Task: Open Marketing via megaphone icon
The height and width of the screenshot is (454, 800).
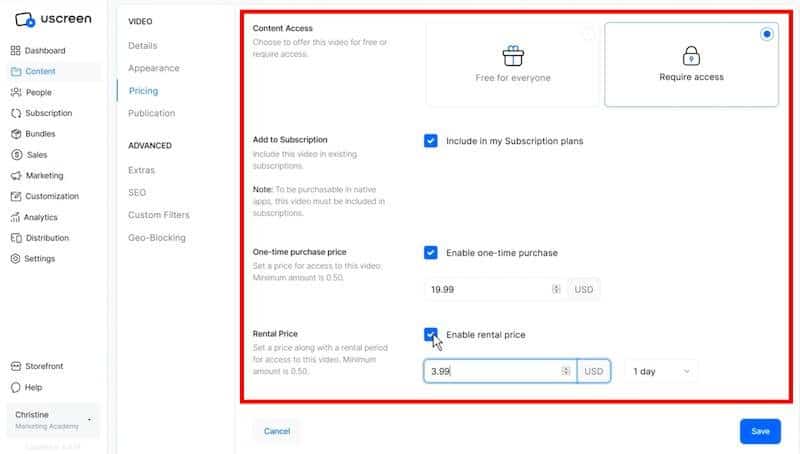Action: (16, 176)
